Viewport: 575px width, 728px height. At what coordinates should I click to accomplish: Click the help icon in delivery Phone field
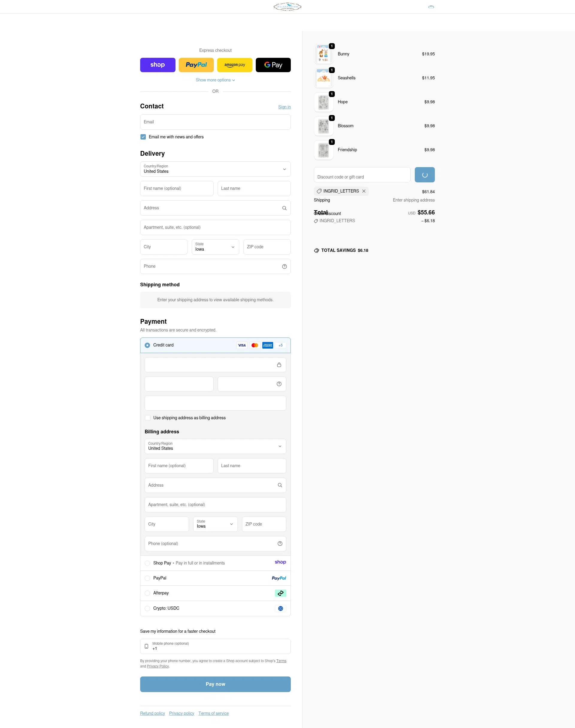[284, 267]
